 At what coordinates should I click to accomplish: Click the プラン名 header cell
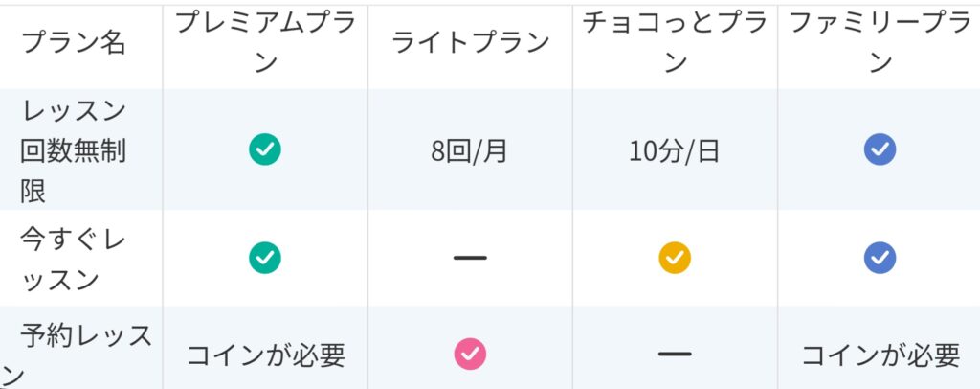click(74, 43)
